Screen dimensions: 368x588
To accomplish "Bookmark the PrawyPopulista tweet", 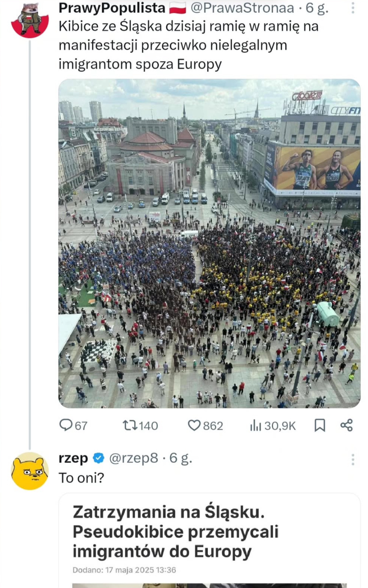I will pyautogui.click(x=320, y=426).
